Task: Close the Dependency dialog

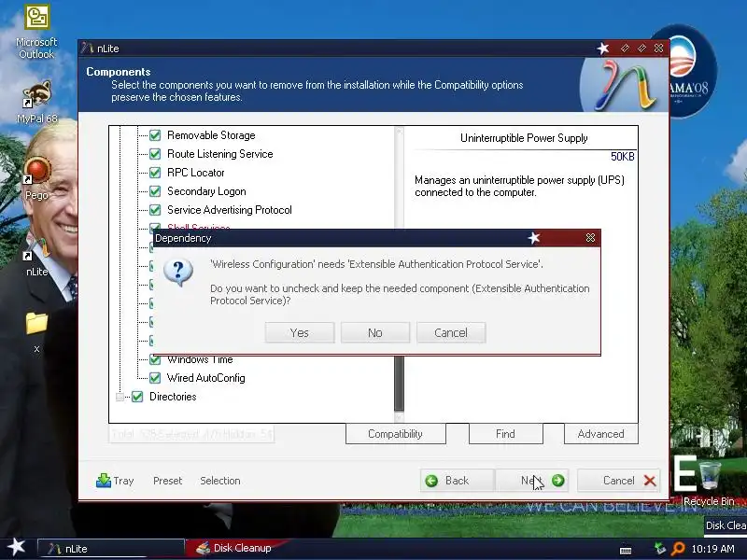Action: pyautogui.click(x=590, y=238)
